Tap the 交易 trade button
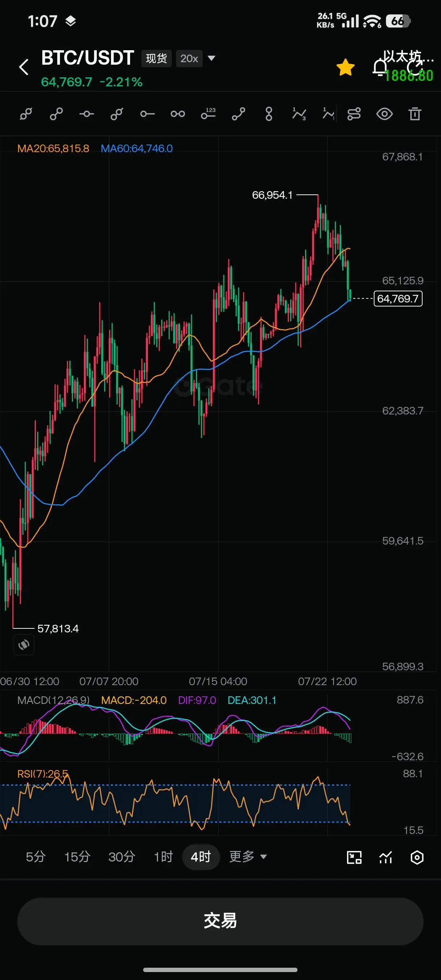441x980 pixels. coord(220,921)
